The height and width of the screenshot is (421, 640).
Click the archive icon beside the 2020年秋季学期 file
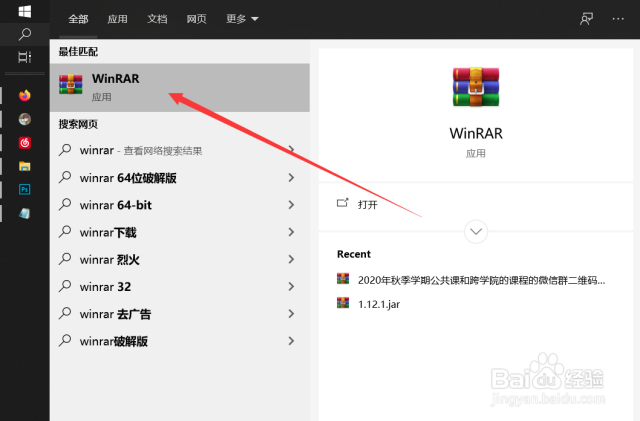pos(343,279)
